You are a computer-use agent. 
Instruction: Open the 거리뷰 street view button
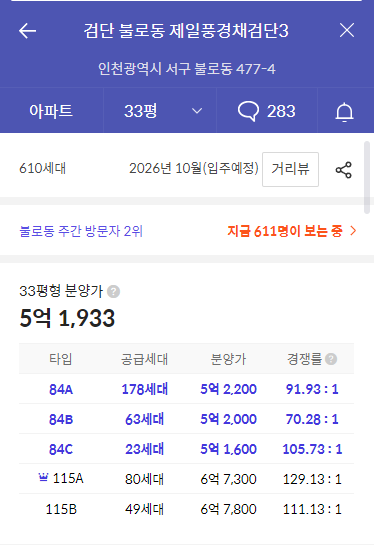(x=290, y=169)
